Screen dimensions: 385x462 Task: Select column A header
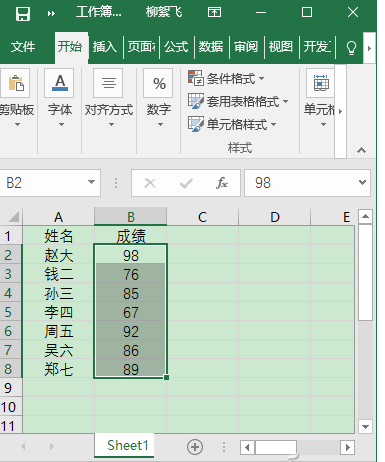point(58,217)
